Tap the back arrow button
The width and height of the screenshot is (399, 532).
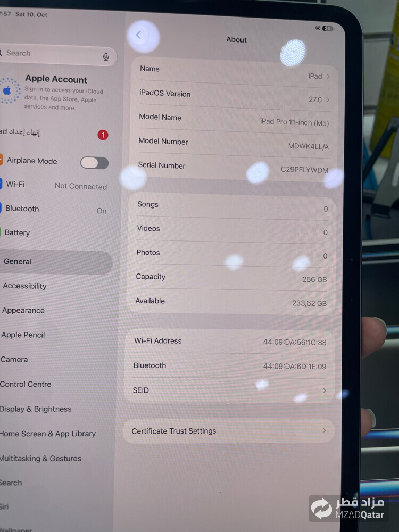(x=138, y=35)
